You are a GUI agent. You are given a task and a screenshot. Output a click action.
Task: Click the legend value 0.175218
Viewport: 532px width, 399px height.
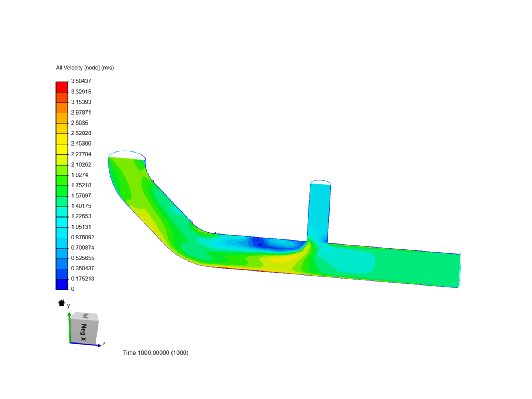click(82, 279)
